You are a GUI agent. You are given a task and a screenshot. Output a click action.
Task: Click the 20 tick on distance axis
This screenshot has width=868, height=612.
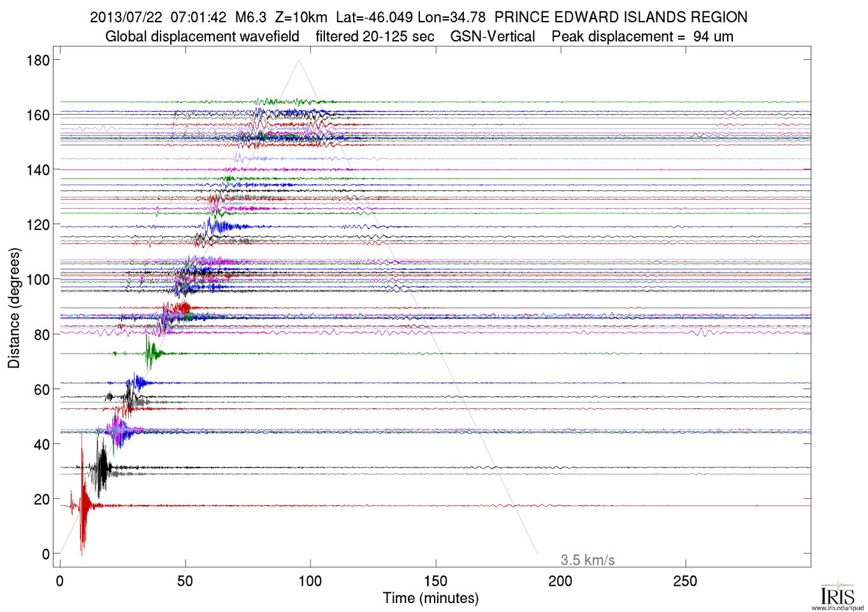(41, 499)
